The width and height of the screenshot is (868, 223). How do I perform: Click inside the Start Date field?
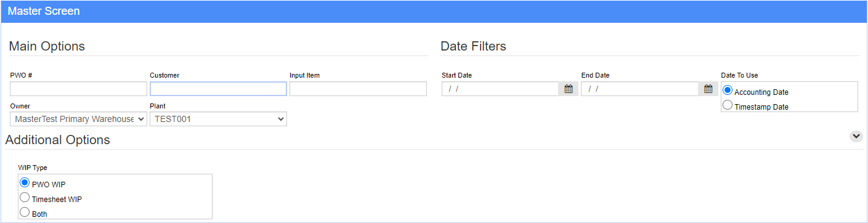(500, 89)
